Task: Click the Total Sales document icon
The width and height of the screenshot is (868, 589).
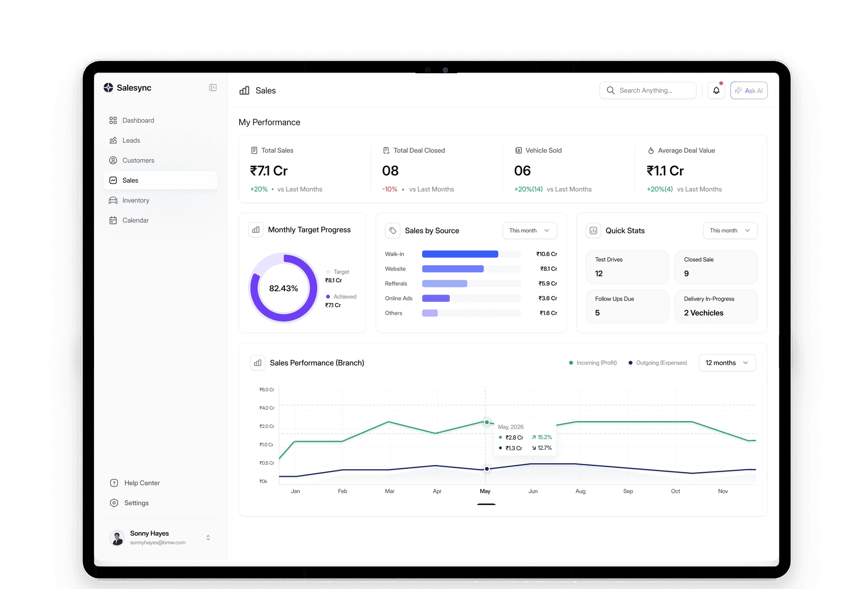Action: (254, 150)
